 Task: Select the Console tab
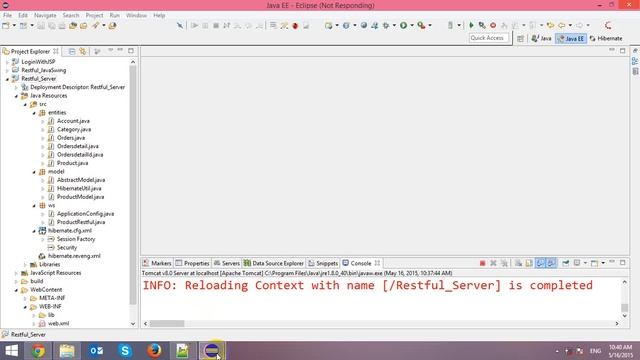point(360,263)
